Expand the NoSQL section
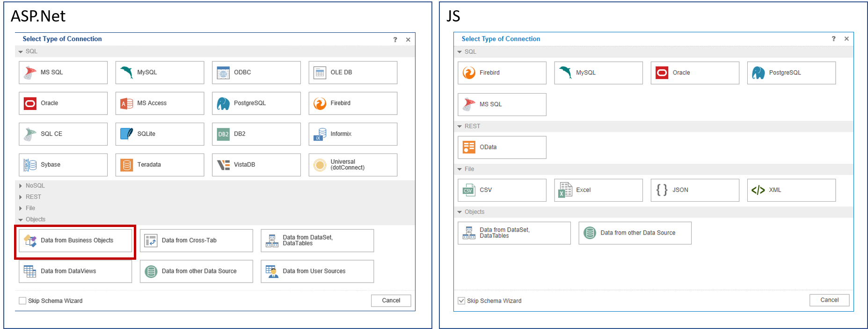 pyautogui.click(x=21, y=186)
